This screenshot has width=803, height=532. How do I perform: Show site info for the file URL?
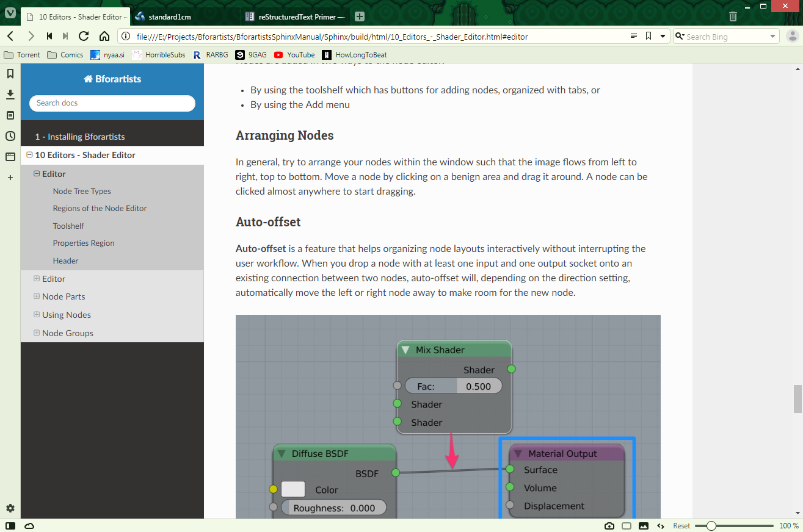click(127, 37)
